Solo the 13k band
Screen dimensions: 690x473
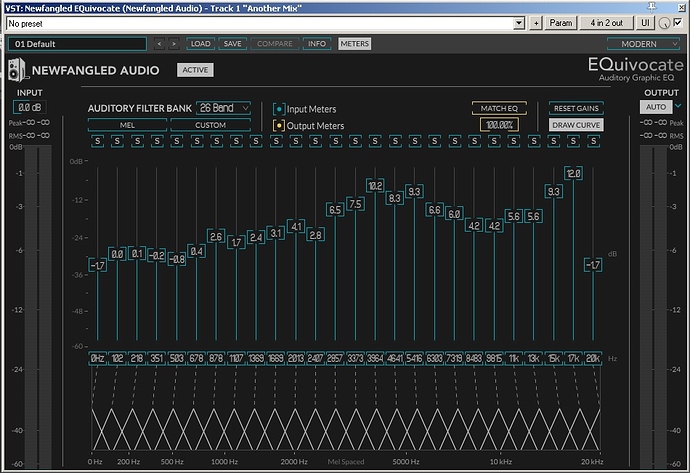click(534, 141)
